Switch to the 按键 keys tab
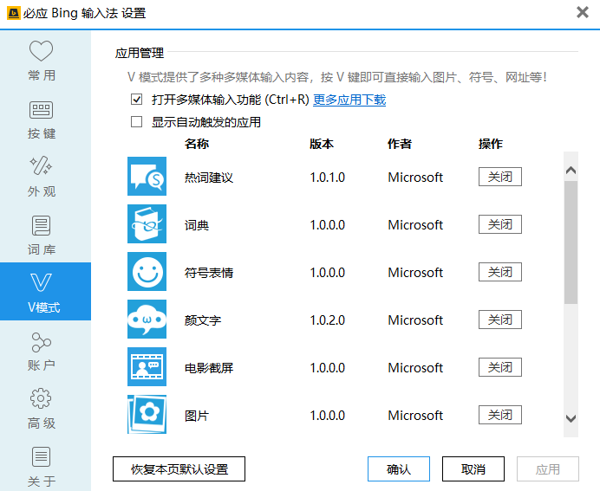Screen dimensions: 600x491 point(42,119)
